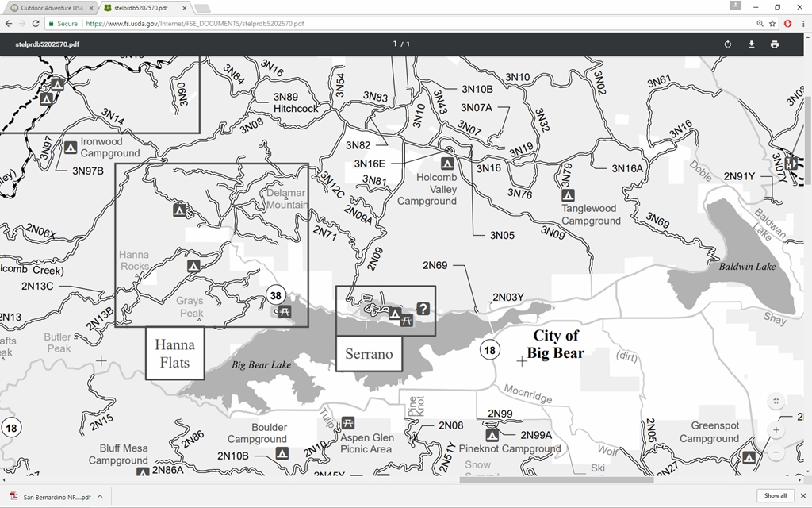Reload the current page
Viewport: 812px width, 508px height.
(36, 24)
